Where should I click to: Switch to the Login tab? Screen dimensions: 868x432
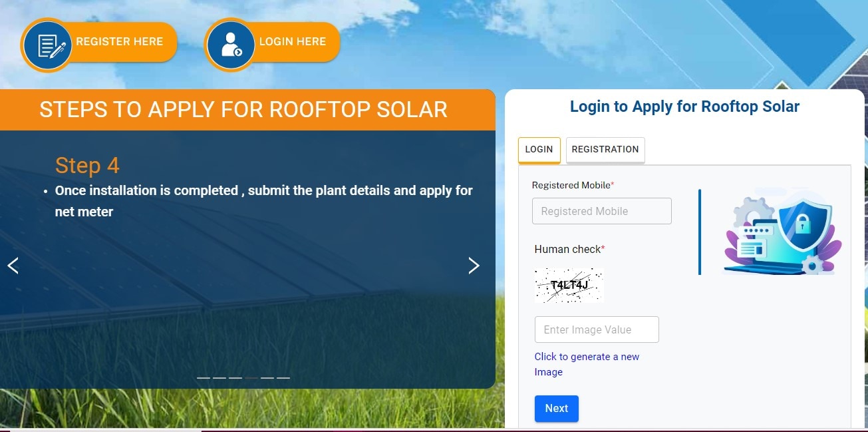(539, 150)
